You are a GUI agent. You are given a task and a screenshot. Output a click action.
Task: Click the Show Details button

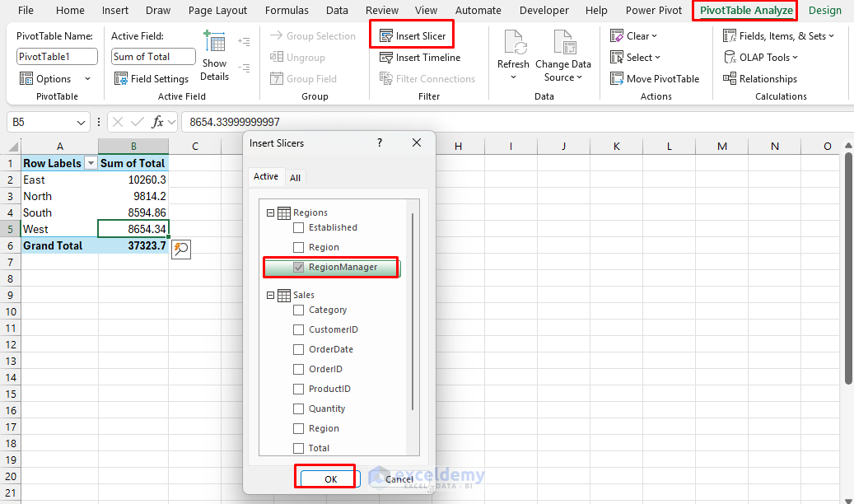pyautogui.click(x=215, y=56)
